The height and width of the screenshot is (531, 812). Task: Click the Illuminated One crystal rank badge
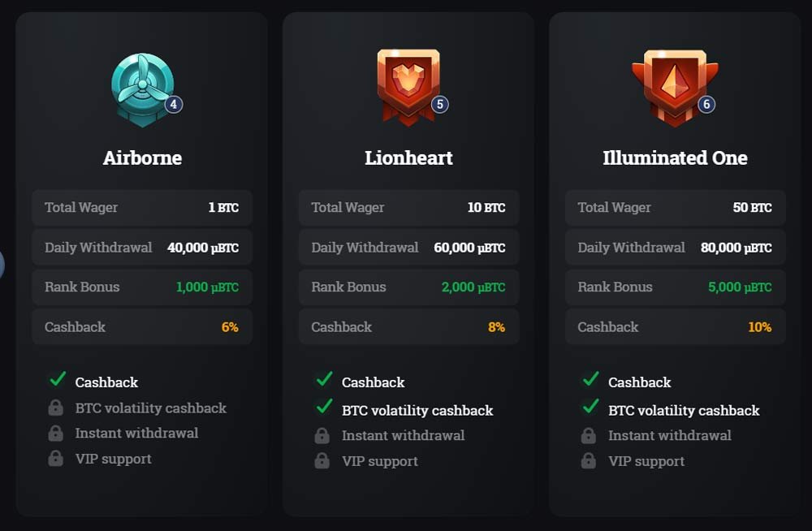pos(675,88)
